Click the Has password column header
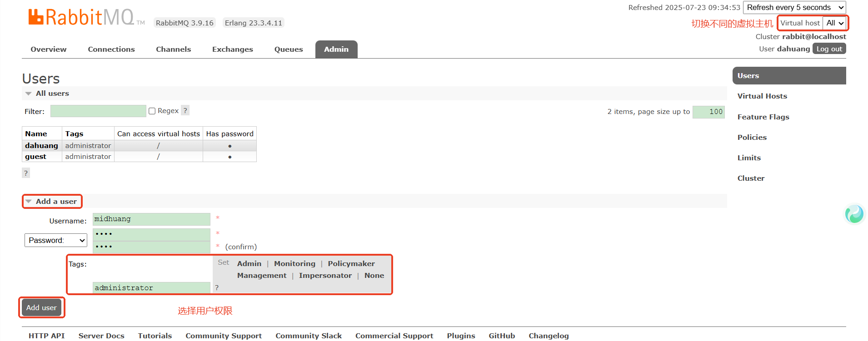 pyautogui.click(x=229, y=133)
